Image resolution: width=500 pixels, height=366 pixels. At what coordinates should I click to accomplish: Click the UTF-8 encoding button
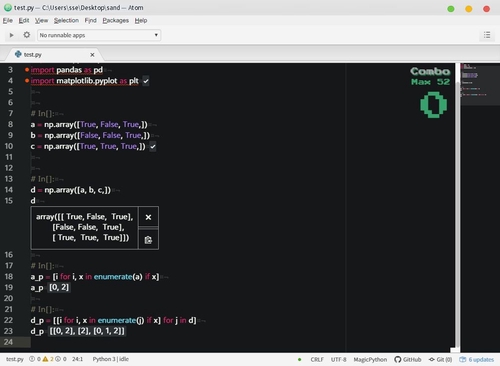click(338, 359)
